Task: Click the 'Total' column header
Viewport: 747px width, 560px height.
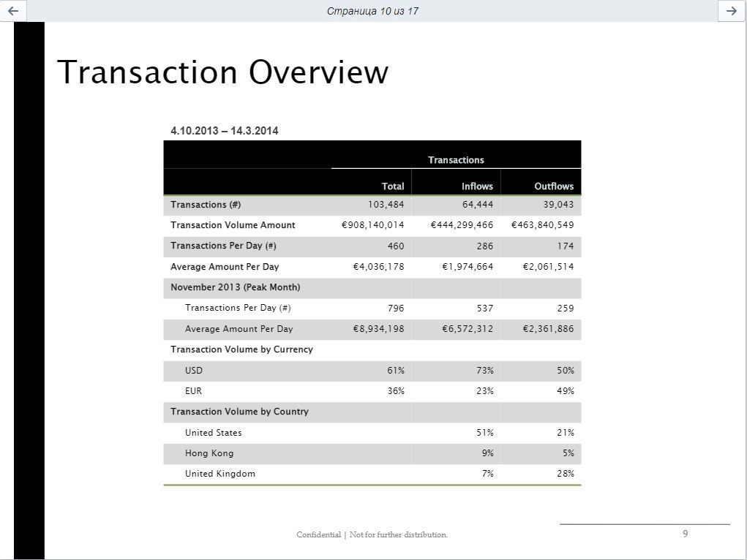Action: point(393,186)
